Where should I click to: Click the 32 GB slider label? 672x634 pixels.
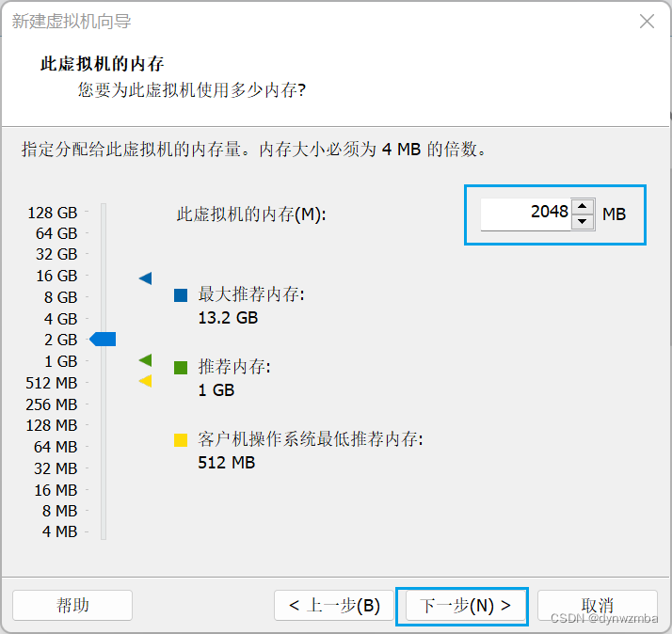tap(56, 254)
